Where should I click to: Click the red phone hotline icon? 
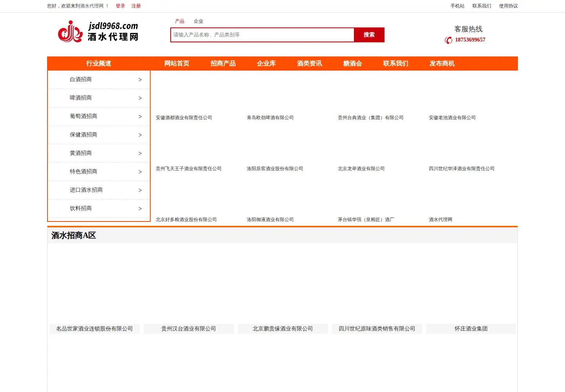(x=448, y=40)
